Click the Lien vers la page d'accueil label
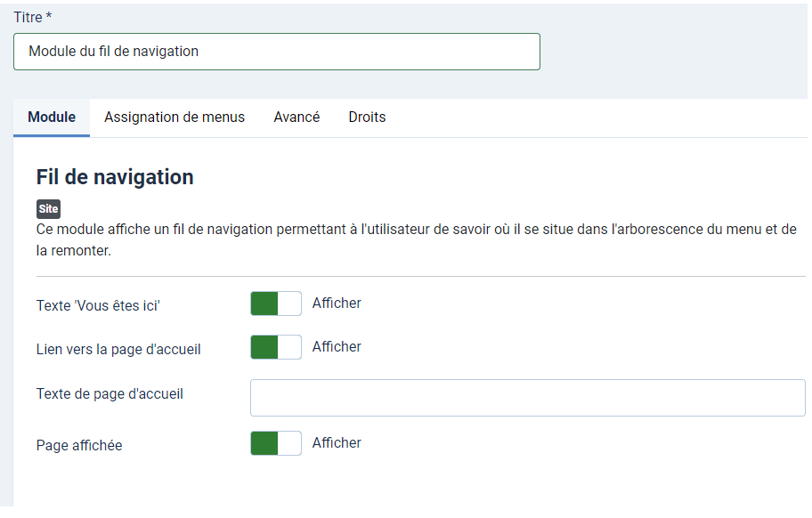 (x=118, y=350)
